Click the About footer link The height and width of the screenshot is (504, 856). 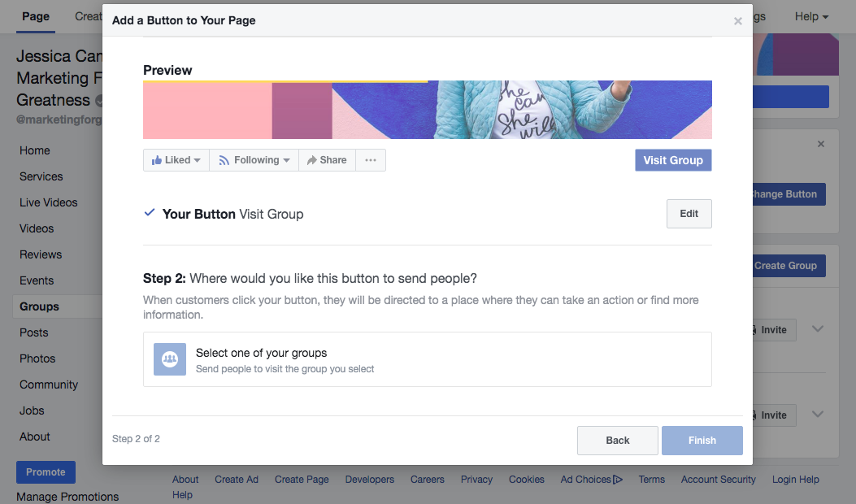pyautogui.click(x=185, y=480)
